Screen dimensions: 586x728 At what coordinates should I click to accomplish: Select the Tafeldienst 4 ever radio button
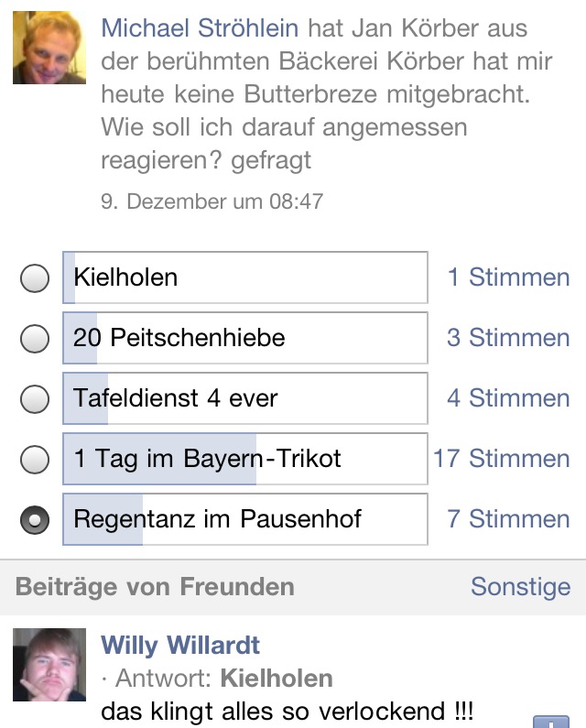(x=35, y=399)
